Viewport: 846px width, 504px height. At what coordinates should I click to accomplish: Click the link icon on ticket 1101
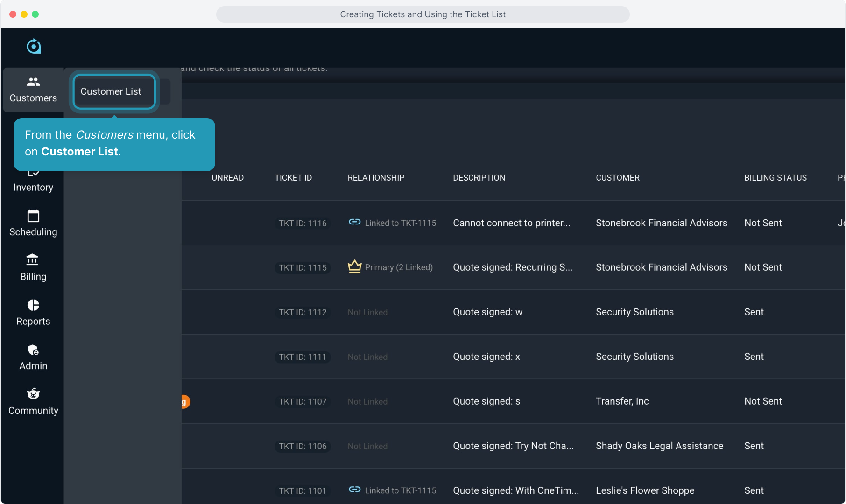(354, 490)
